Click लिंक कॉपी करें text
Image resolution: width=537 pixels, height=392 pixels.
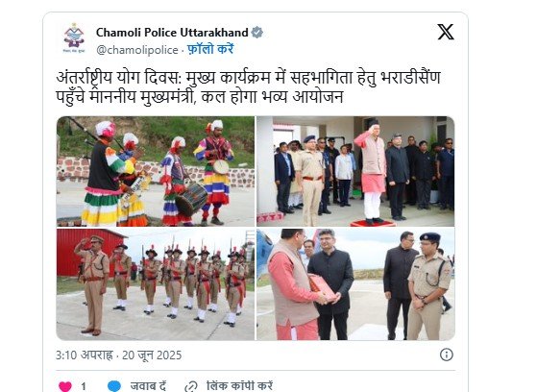point(240,386)
